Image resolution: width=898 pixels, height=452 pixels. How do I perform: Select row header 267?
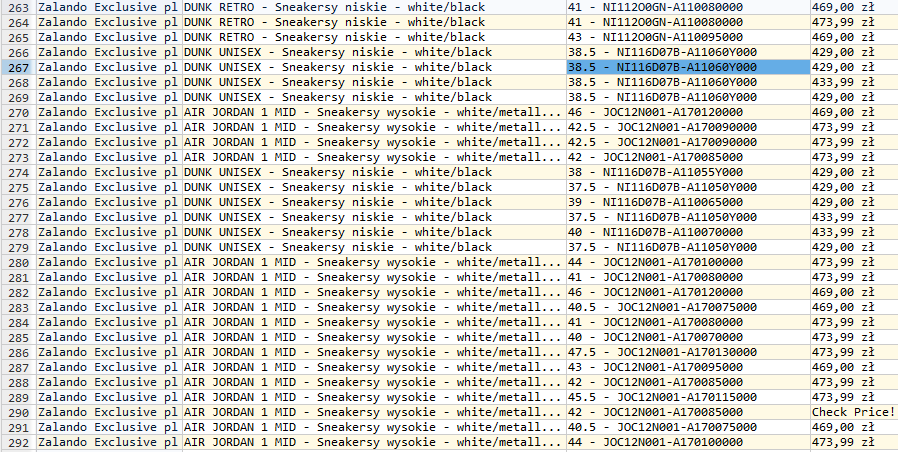tap(18, 67)
